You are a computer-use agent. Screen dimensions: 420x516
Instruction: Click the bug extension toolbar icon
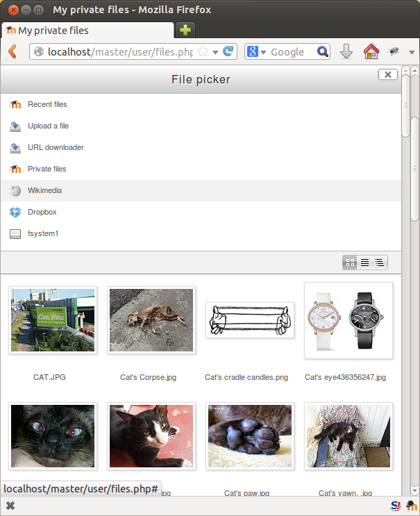(394, 51)
